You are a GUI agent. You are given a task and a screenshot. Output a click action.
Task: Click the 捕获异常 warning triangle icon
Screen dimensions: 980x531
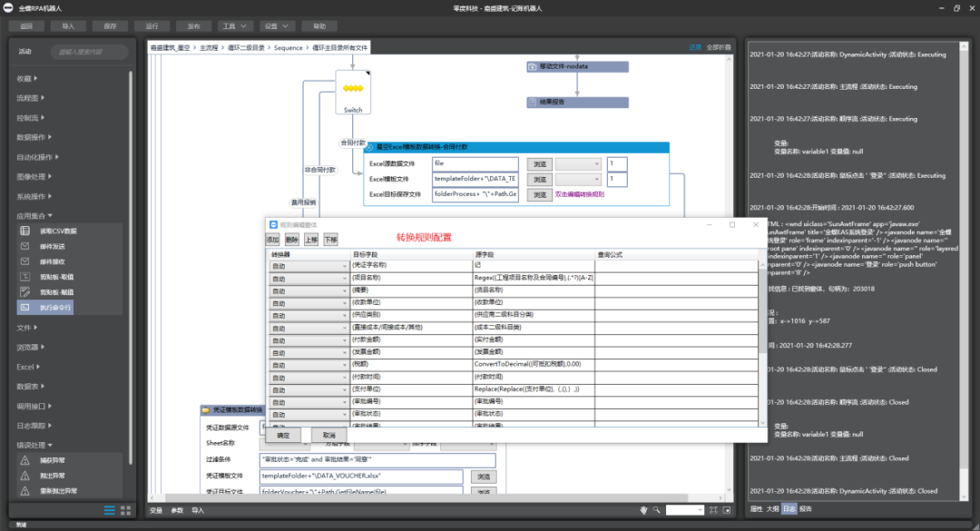click(25, 460)
